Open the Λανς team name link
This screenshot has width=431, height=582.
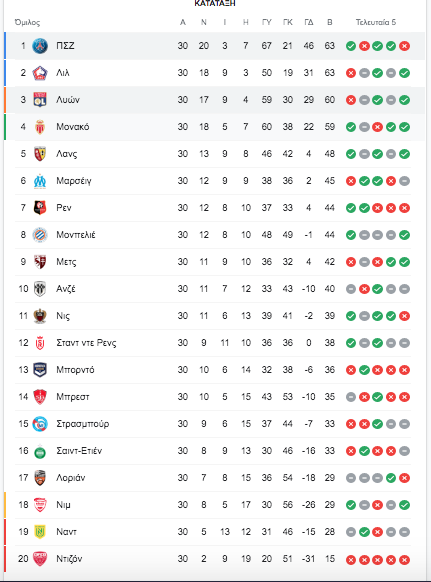(66, 154)
